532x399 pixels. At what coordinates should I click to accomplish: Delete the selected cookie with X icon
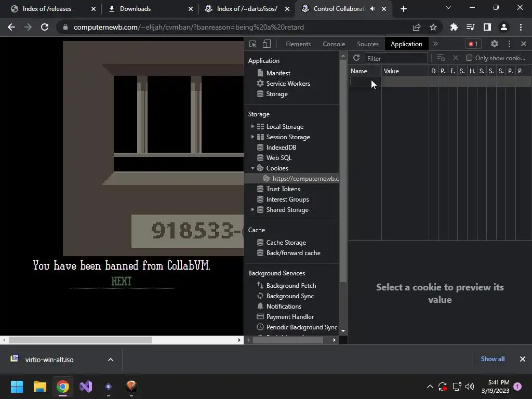point(455,58)
